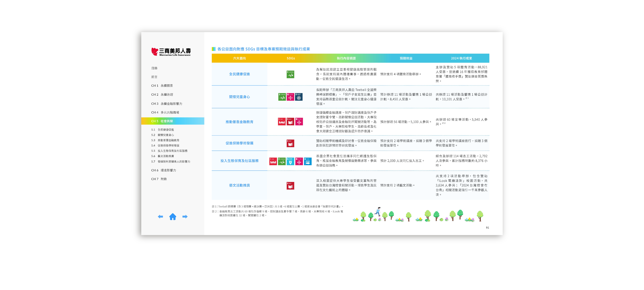The image size is (644, 290).
Task: Click the teal SDG 6 water icon
Action: pyautogui.click(x=290, y=161)
